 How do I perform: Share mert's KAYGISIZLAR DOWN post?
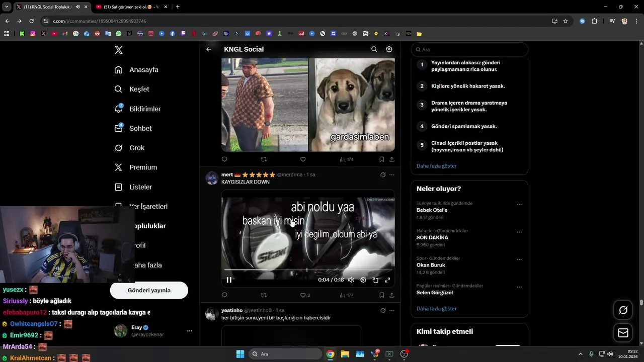(x=392, y=295)
